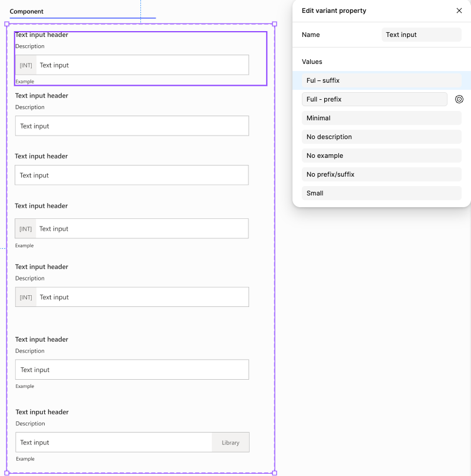Pick the No example value
The height and width of the screenshot is (476, 471).
click(381, 156)
